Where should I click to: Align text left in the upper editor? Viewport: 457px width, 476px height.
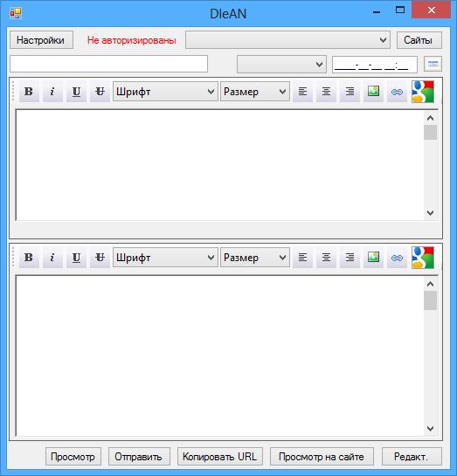point(302,92)
